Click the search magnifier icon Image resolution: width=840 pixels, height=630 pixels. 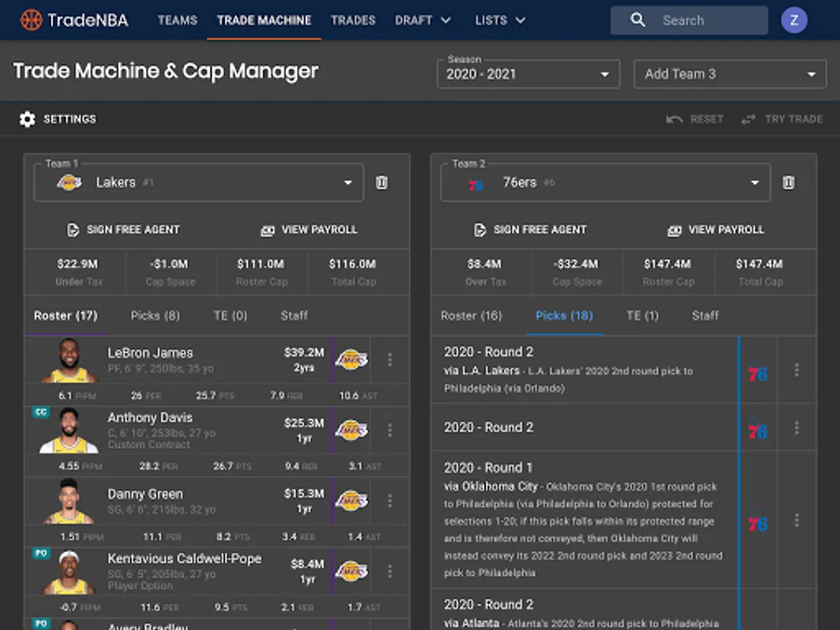click(x=638, y=20)
